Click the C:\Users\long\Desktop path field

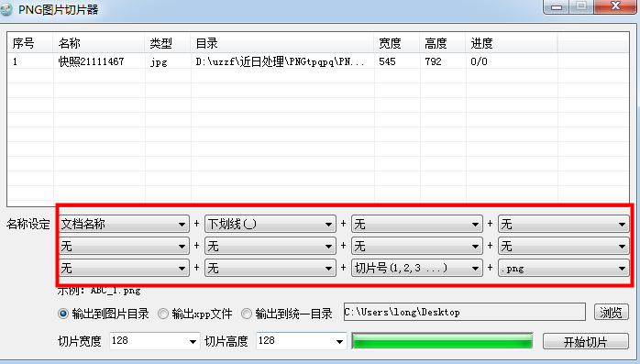(465, 312)
